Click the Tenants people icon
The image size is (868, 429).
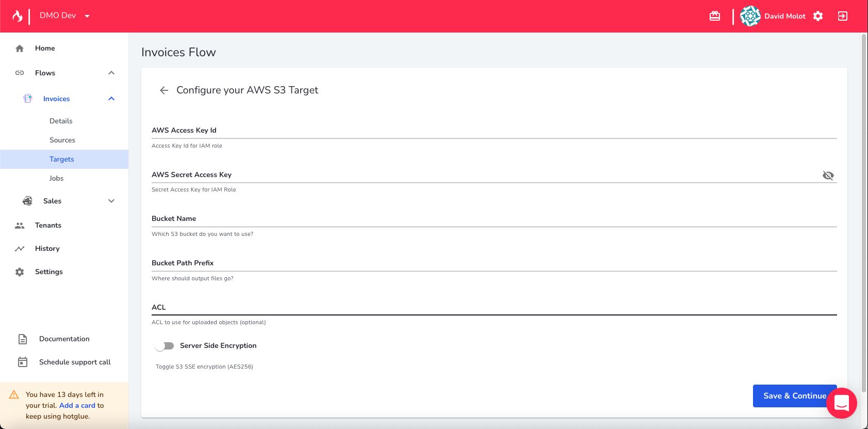click(x=20, y=225)
